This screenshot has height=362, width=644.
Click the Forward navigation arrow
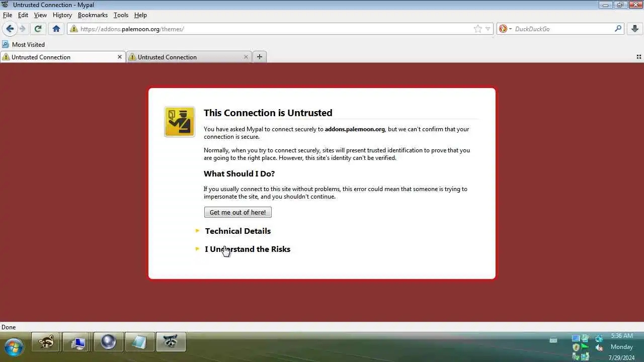coord(22,29)
